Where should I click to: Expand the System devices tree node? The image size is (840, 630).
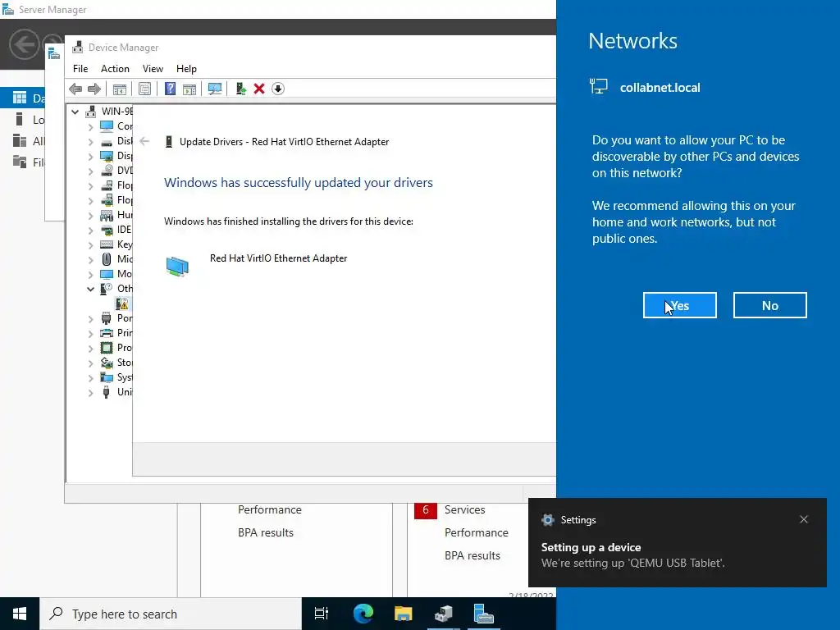tap(90, 377)
